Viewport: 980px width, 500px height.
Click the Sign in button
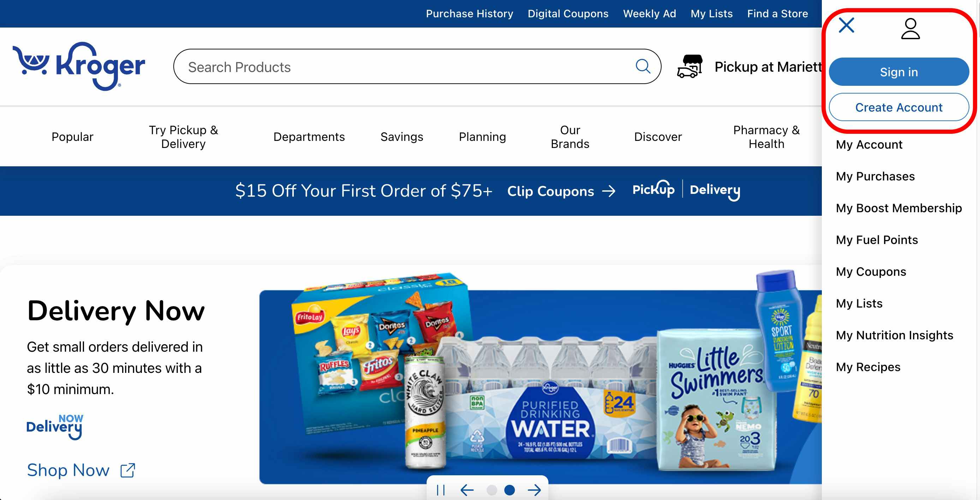[x=899, y=71]
